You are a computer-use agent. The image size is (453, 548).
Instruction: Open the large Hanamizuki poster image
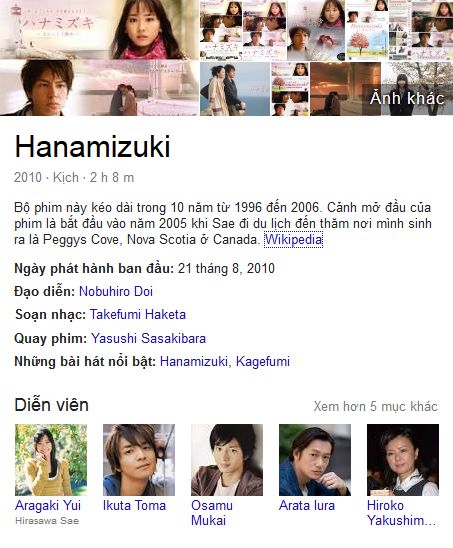tap(99, 58)
